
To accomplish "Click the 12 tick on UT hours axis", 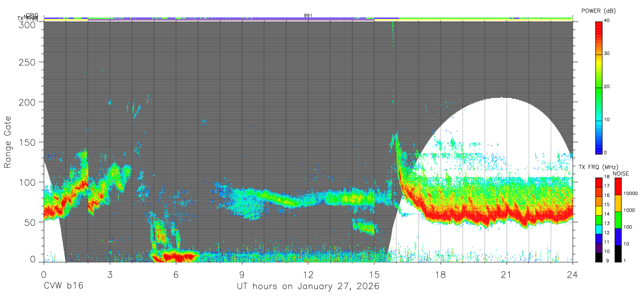I will point(308,274).
